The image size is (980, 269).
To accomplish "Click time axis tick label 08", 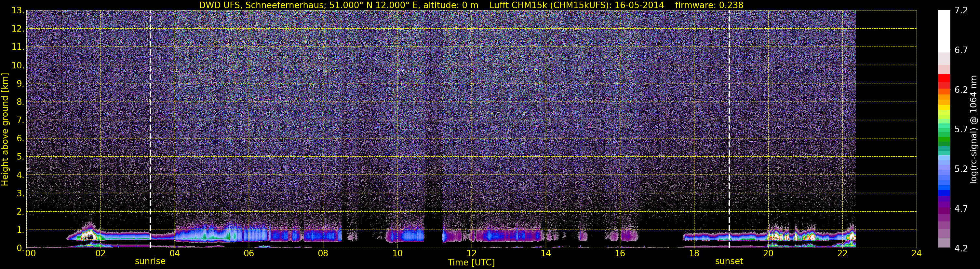I will point(323,253).
